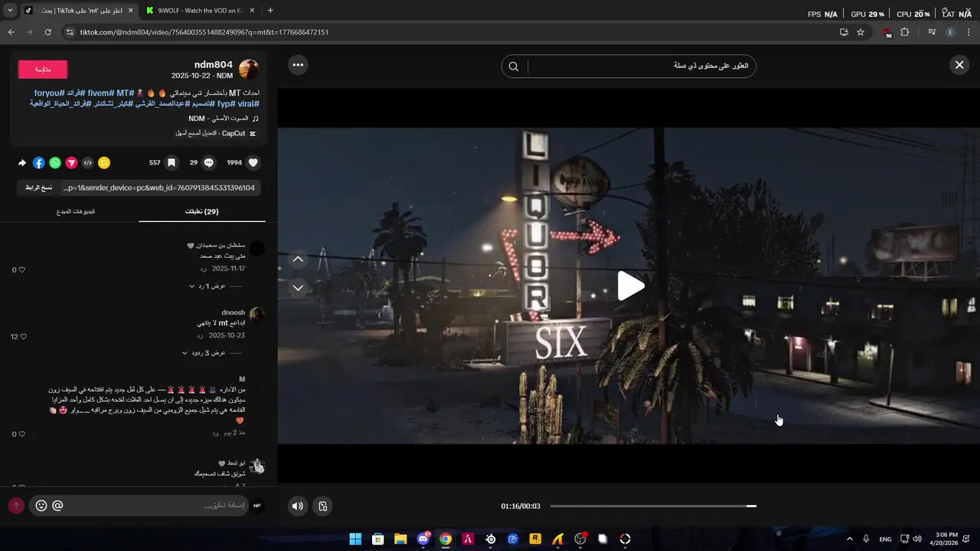This screenshot has height=551, width=980.
Task: Follow ndm804 with the pink button
Action: [x=43, y=69]
